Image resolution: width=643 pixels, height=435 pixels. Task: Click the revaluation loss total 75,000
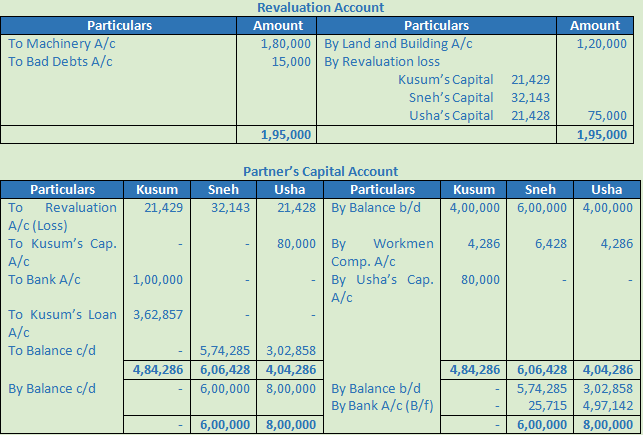point(607,116)
